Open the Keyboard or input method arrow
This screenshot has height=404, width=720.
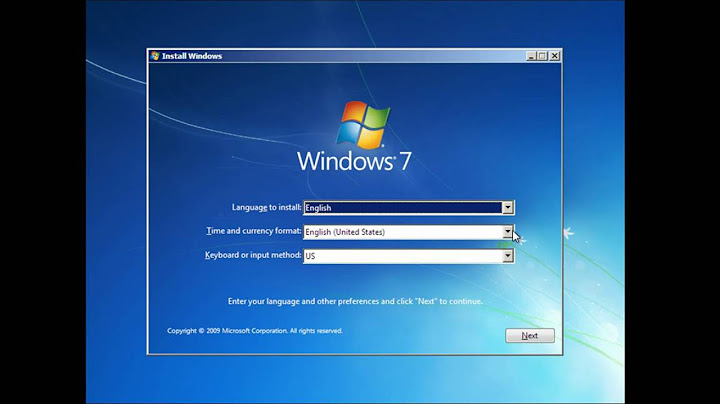click(x=507, y=256)
